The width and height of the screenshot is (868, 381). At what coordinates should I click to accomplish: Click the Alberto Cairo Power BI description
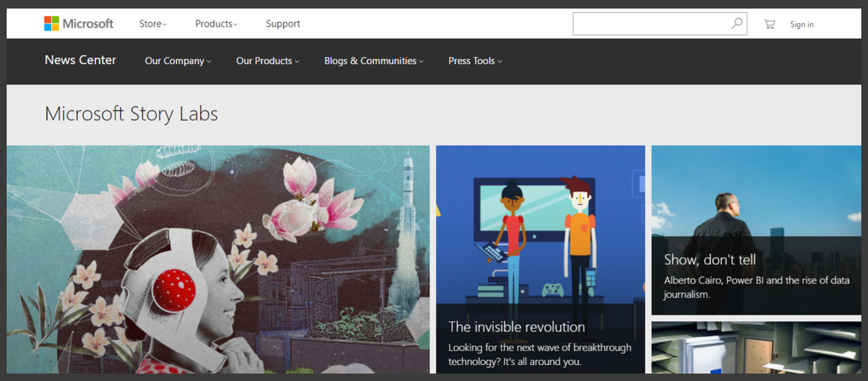click(757, 287)
